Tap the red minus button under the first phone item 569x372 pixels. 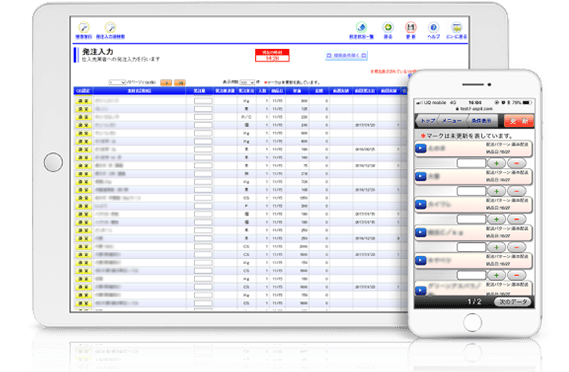[x=517, y=163]
